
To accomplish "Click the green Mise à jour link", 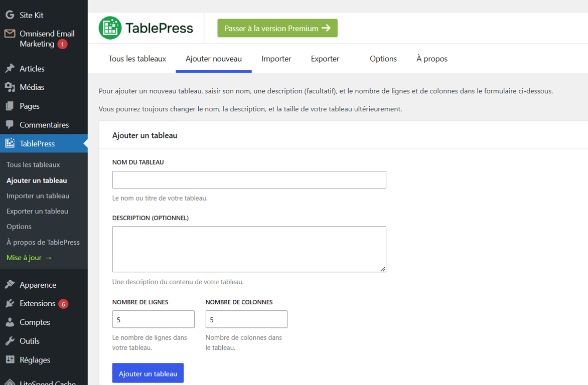I will pyautogui.click(x=29, y=258).
